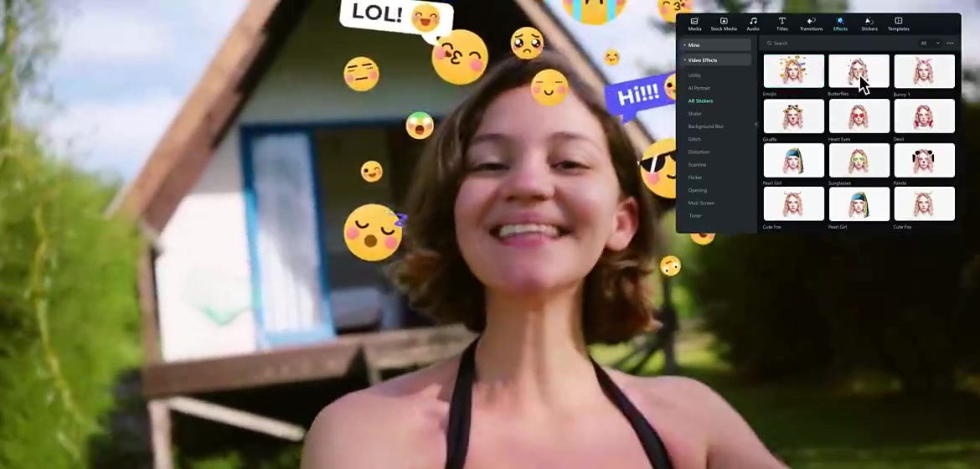This screenshot has height=469, width=980.
Task: Open the Distortion category
Action: tap(699, 152)
